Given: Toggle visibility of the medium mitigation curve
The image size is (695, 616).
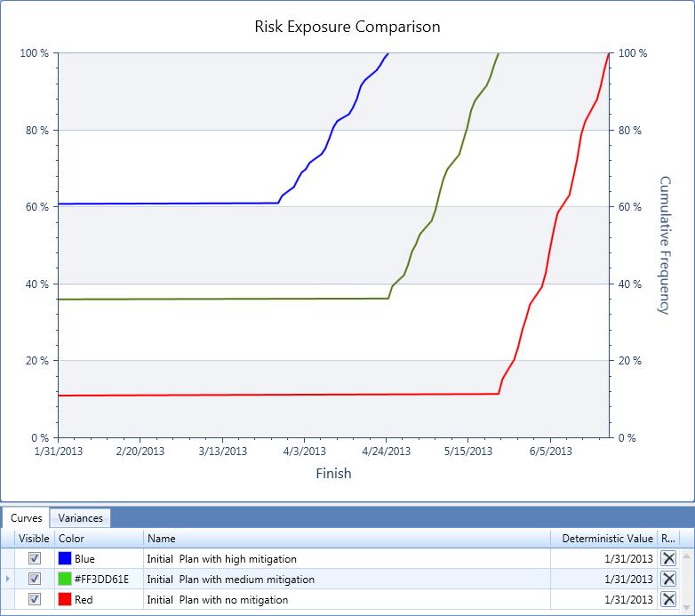Looking at the screenshot, I should coord(35,579).
